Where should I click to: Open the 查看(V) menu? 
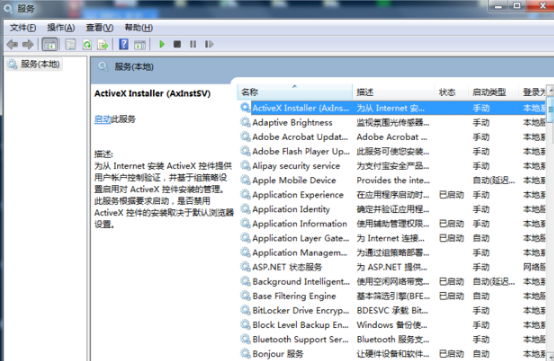coord(99,28)
